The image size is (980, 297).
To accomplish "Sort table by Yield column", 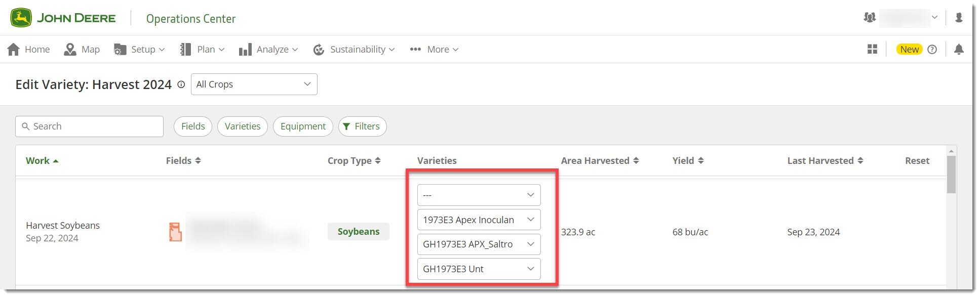I will [x=688, y=160].
